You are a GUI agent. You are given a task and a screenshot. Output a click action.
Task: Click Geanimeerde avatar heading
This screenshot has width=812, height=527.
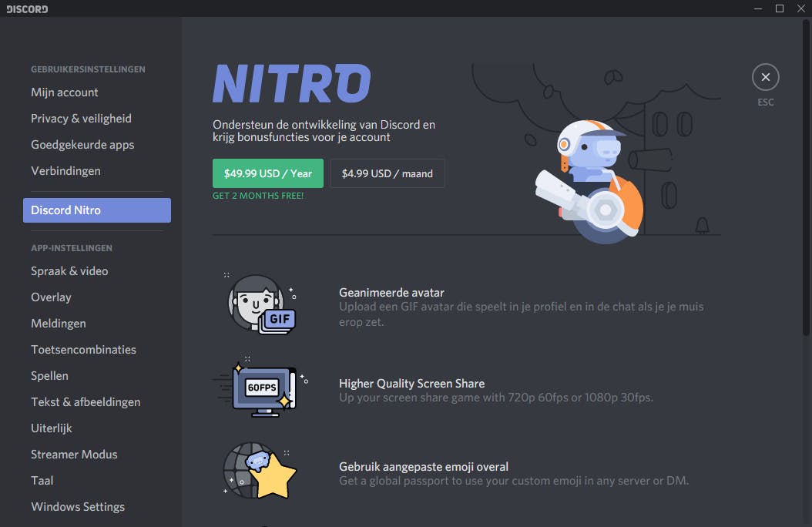pos(391,293)
